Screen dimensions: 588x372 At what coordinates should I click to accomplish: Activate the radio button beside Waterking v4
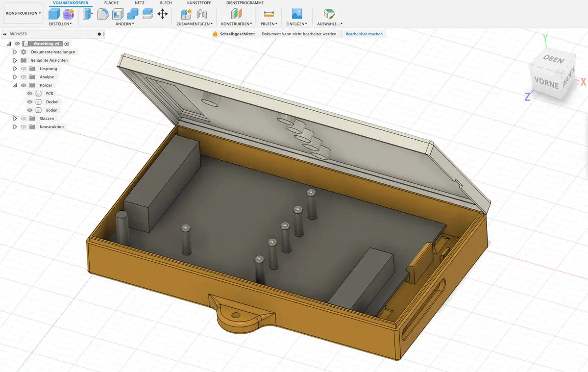(67, 44)
